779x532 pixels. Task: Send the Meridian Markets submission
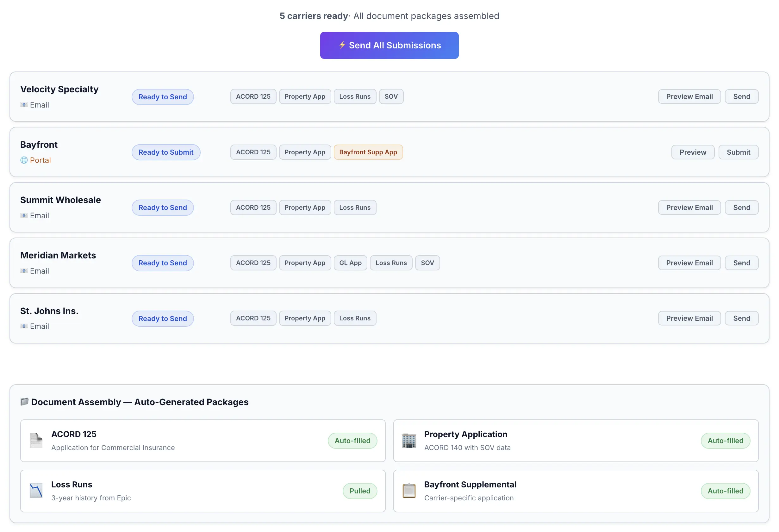click(x=741, y=263)
